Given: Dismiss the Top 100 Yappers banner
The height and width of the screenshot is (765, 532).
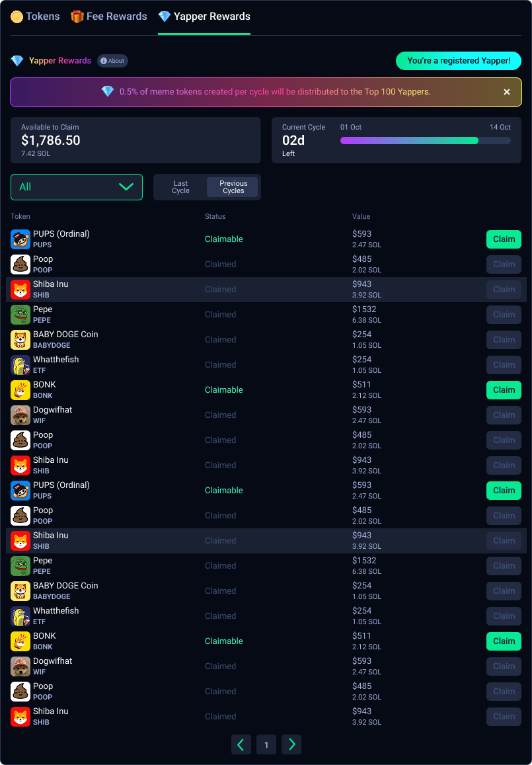Looking at the screenshot, I should (x=507, y=92).
